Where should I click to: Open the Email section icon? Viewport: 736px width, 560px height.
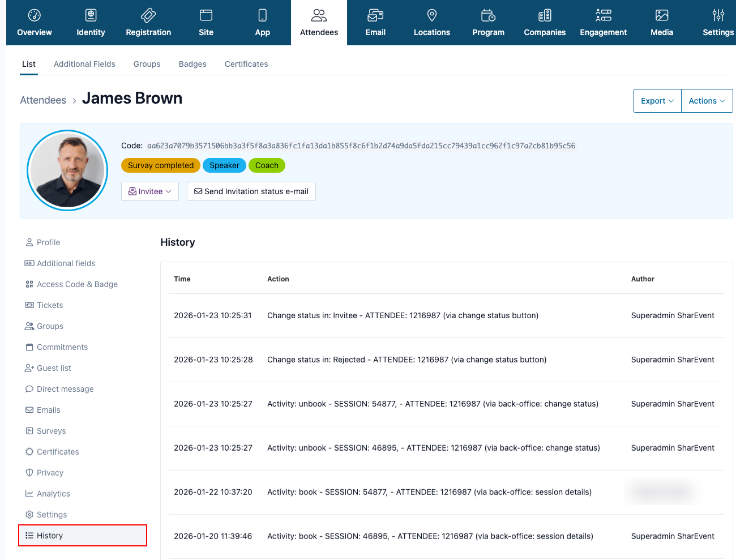click(375, 15)
